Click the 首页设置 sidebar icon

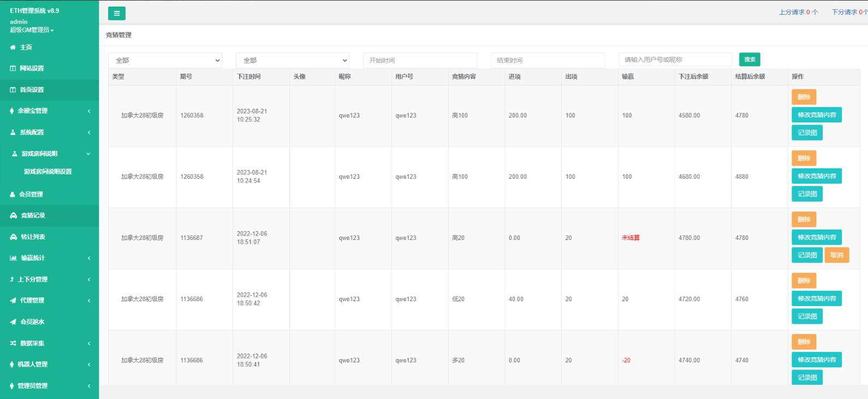[x=13, y=90]
